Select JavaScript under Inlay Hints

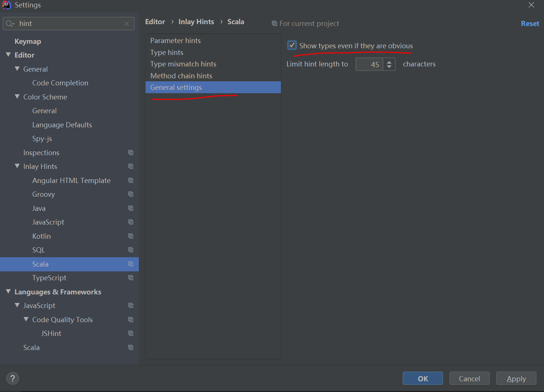(x=48, y=222)
